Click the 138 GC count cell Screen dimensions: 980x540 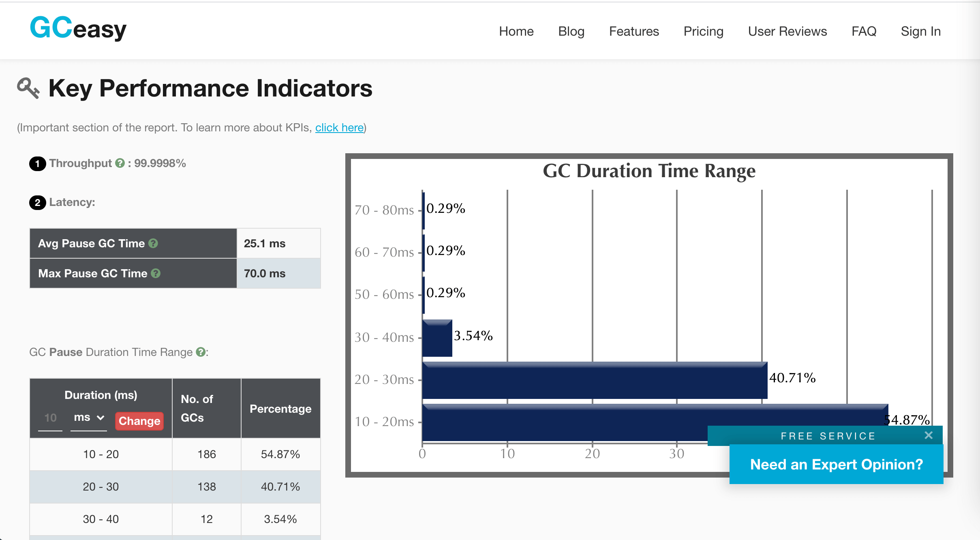point(207,486)
